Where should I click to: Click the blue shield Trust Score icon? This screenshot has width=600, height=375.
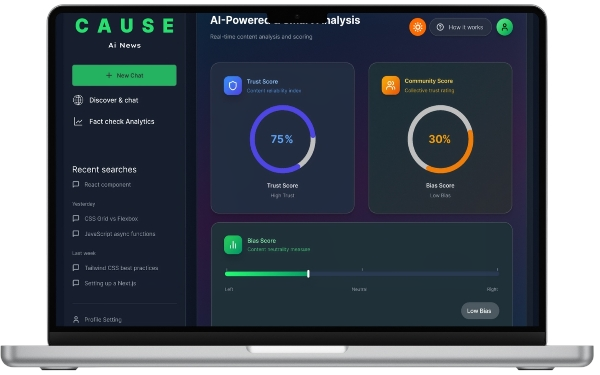[x=233, y=86]
